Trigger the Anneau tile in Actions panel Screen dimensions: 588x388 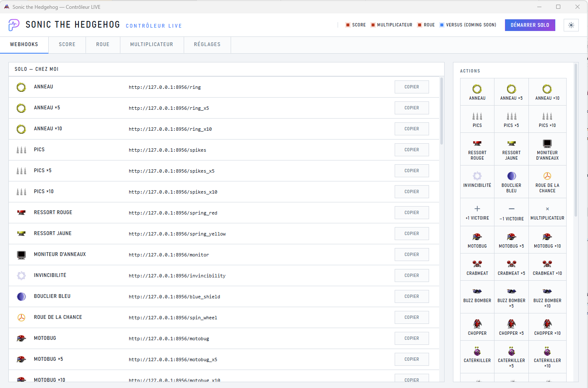[x=477, y=92]
